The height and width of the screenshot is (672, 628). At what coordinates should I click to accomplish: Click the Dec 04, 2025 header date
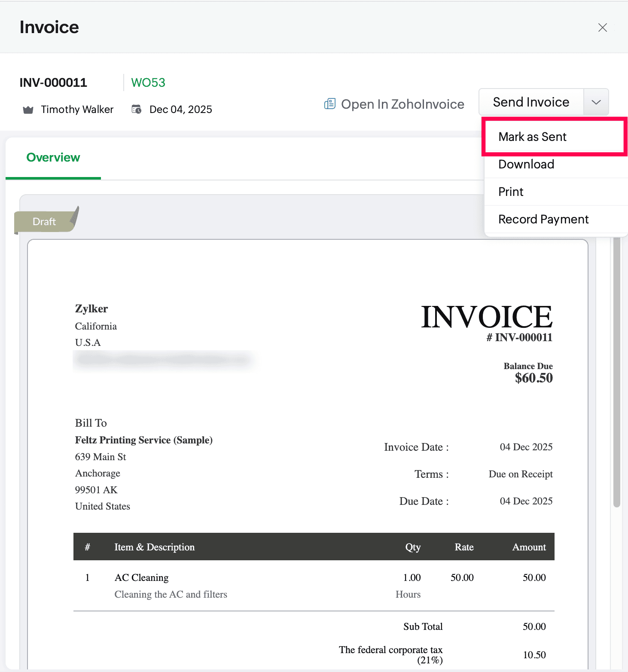[x=180, y=110]
